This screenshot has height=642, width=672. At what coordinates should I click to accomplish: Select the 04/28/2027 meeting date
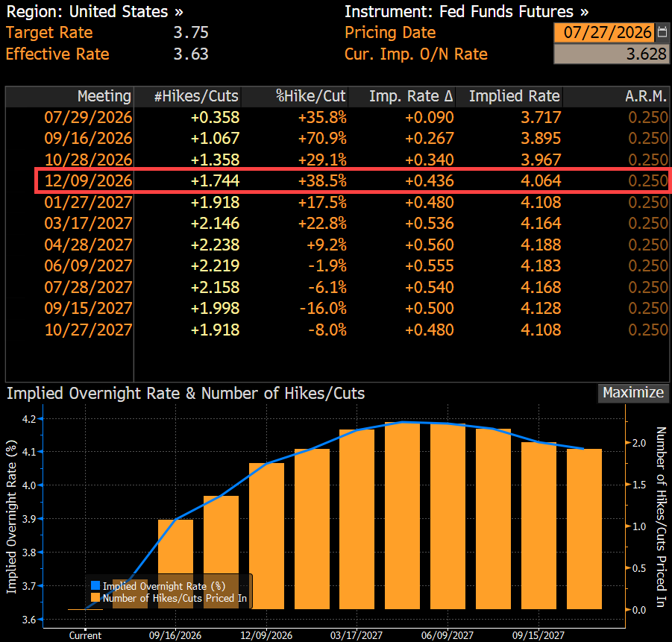88,245
